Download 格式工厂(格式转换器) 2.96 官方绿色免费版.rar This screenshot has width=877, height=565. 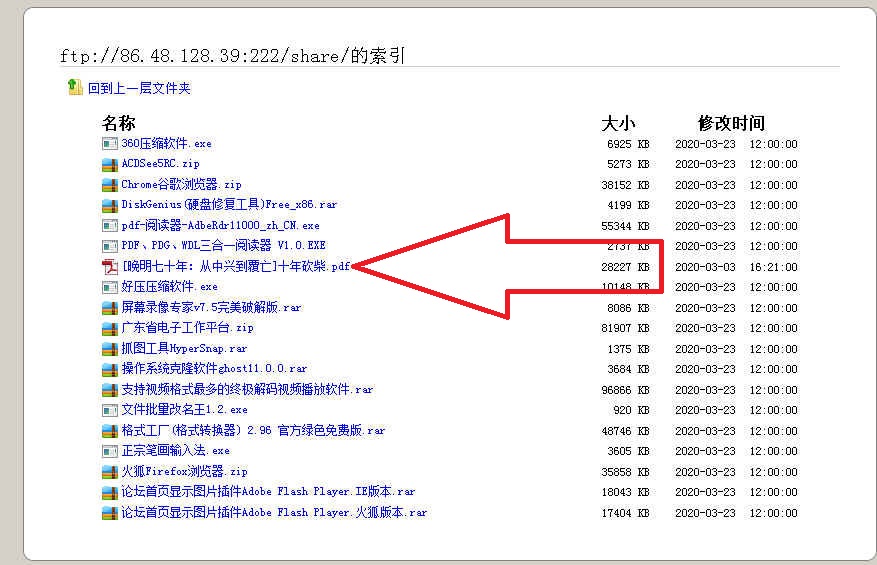pos(253,431)
